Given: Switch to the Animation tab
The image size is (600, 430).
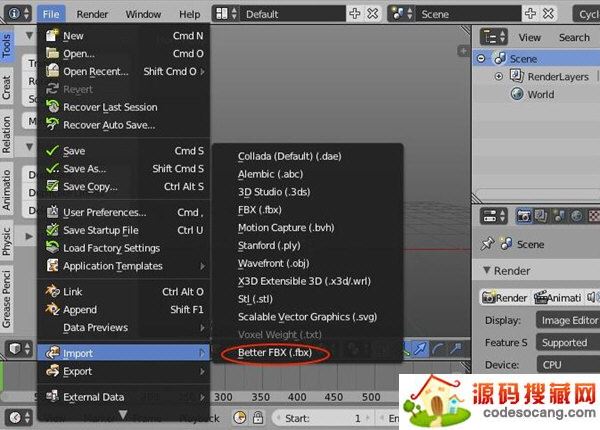Looking at the screenshot, I should [x=7, y=189].
